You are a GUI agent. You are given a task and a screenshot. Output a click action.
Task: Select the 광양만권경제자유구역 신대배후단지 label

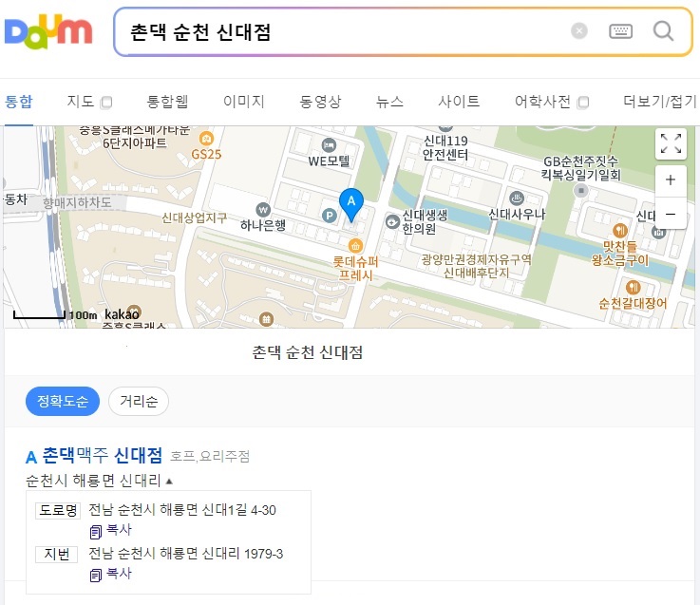tap(477, 266)
